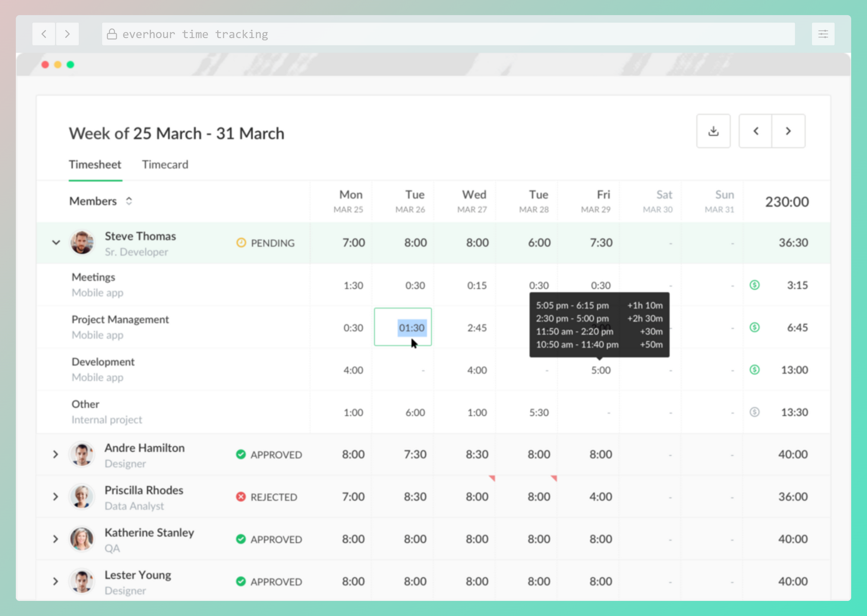867x616 pixels.
Task: Expand Steve Thomas row details
Action: pos(57,243)
